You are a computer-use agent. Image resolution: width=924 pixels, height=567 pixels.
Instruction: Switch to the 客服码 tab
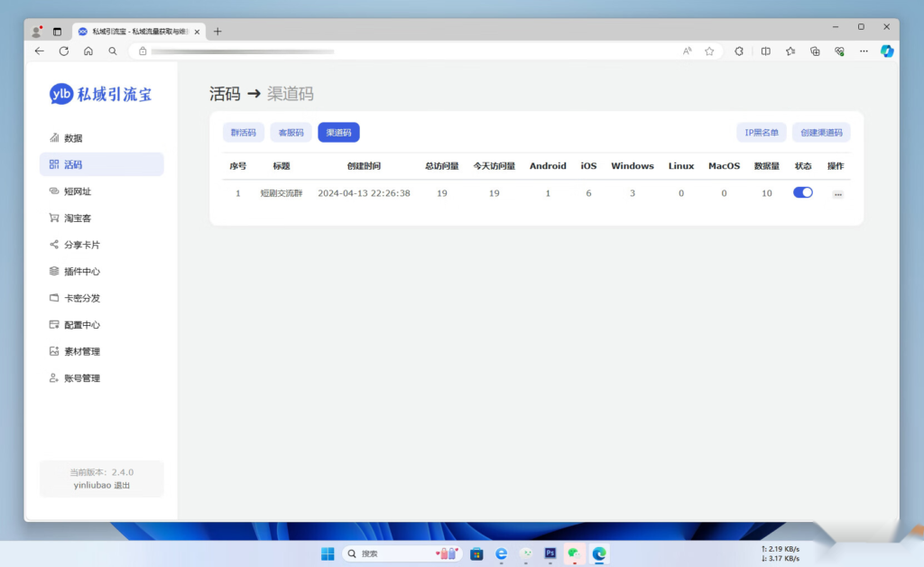(291, 133)
